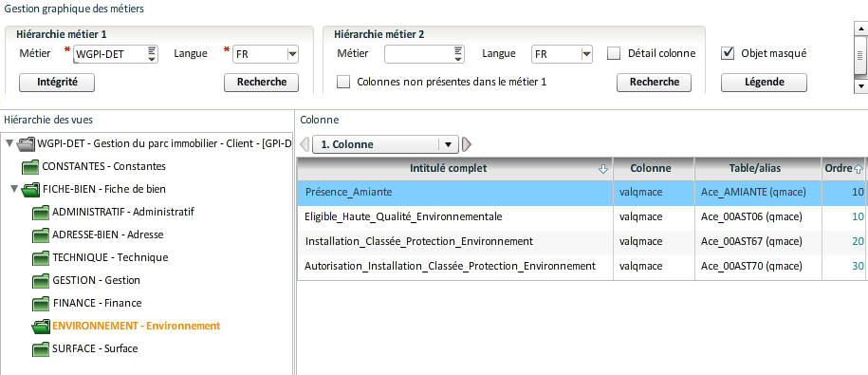Click the previous arrow beside the 1. Colonne selector

305,144
